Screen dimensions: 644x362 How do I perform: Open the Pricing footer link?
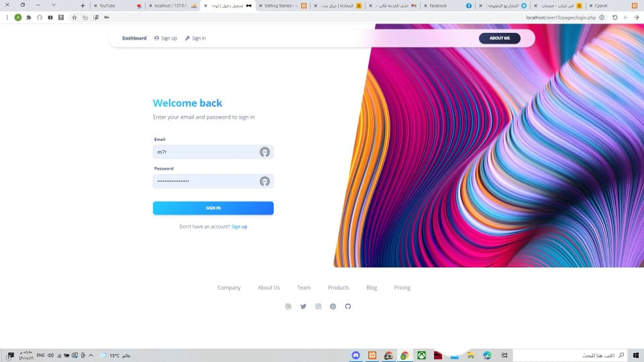(402, 288)
